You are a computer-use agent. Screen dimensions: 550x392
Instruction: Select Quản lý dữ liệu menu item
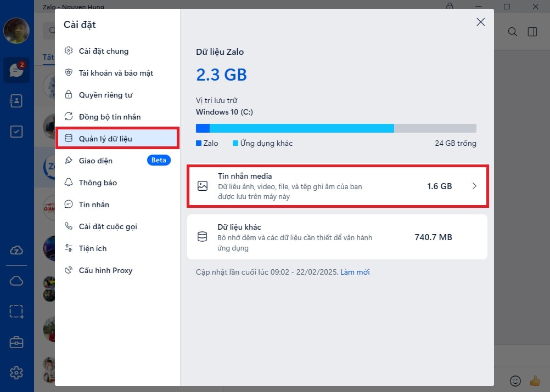(117, 138)
